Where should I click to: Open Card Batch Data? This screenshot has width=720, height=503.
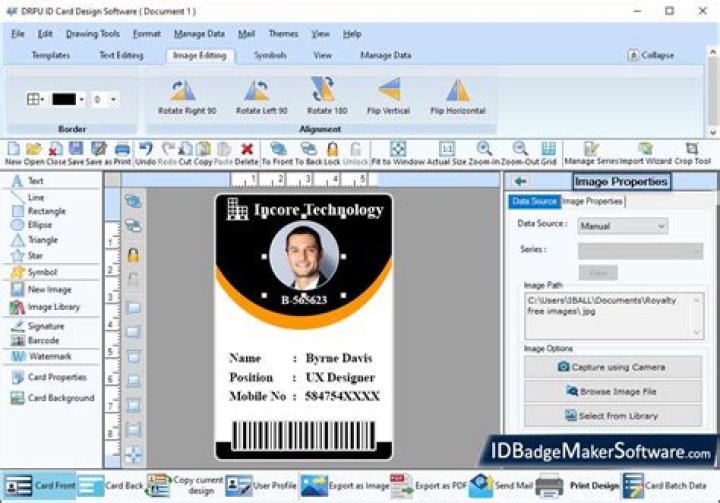pyautogui.click(x=664, y=486)
